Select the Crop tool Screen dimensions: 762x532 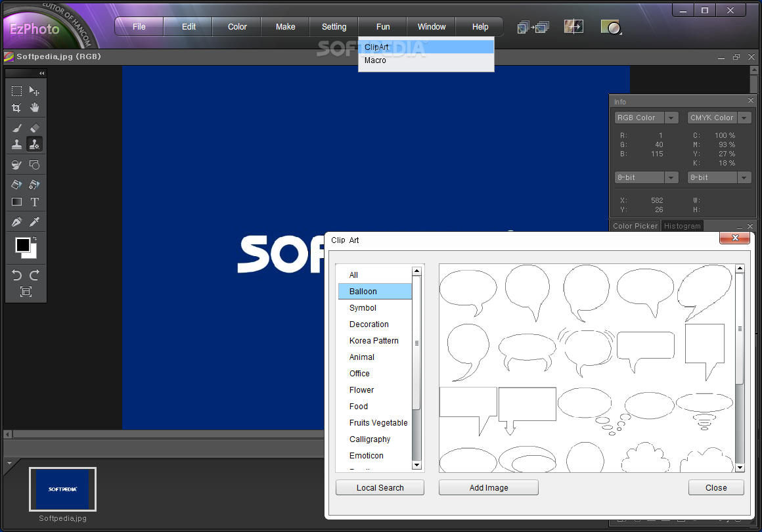tap(16, 108)
